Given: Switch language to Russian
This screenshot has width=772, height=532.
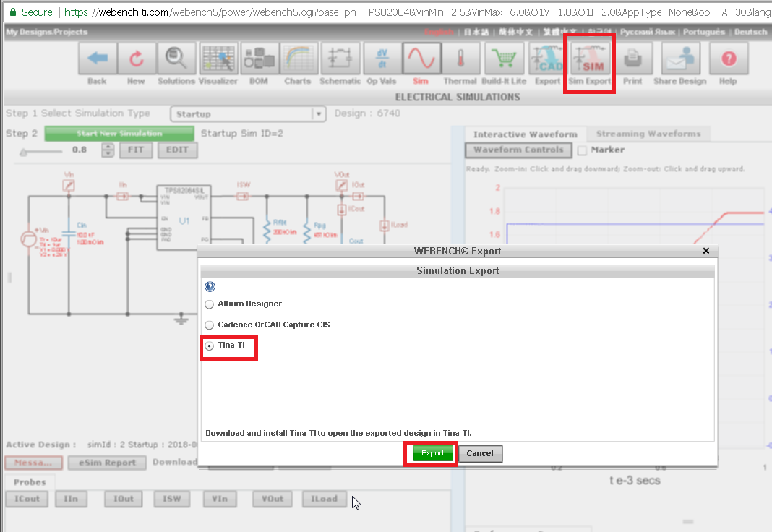Looking at the screenshot, I should point(648,32).
